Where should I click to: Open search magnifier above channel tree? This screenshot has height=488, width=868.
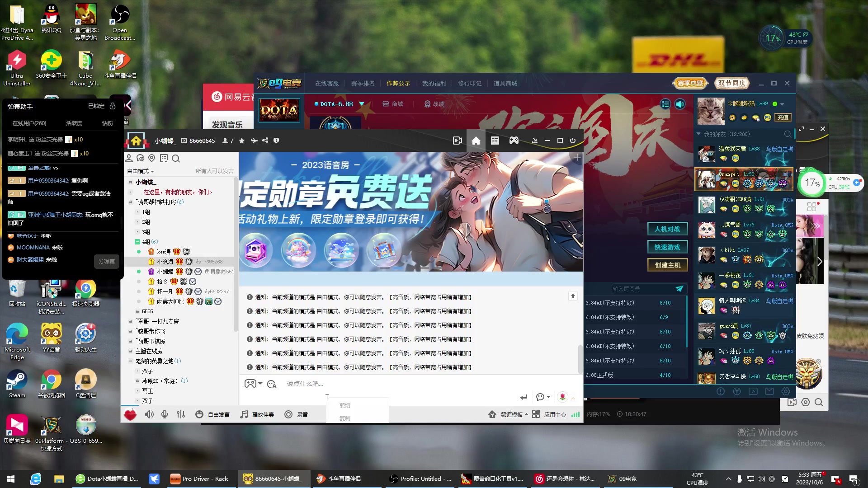point(176,158)
